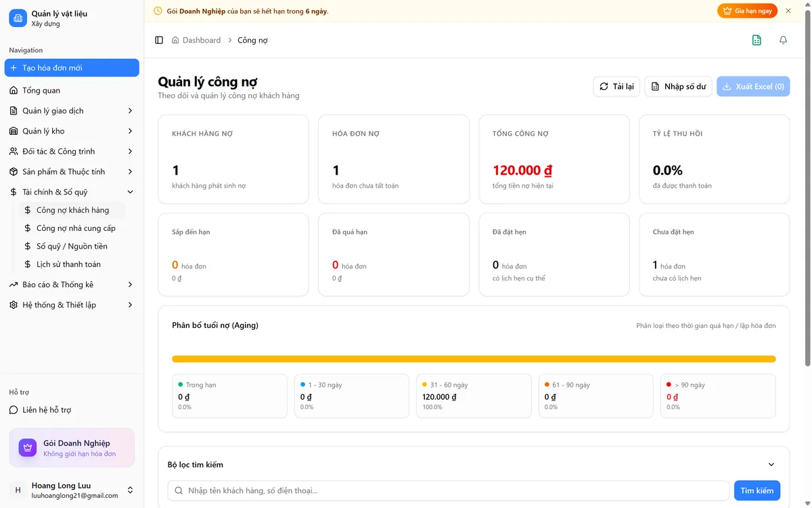Go to Công nợ nhà cung cấp
Screen dimensions: 812x508
click(x=72, y=228)
